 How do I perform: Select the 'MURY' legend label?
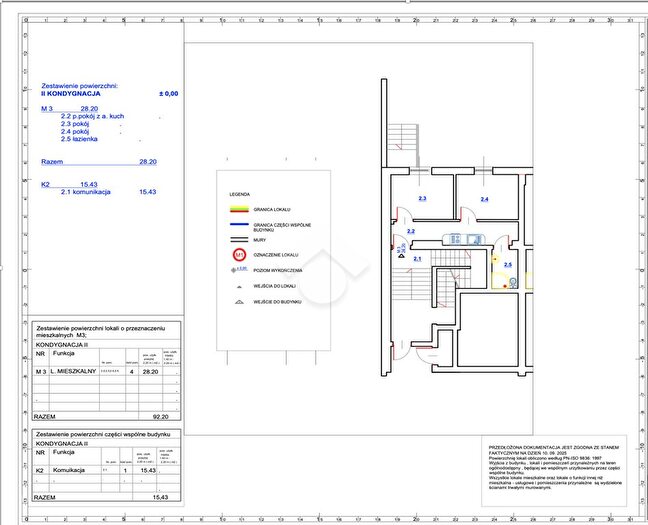pyautogui.click(x=260, y=240)
